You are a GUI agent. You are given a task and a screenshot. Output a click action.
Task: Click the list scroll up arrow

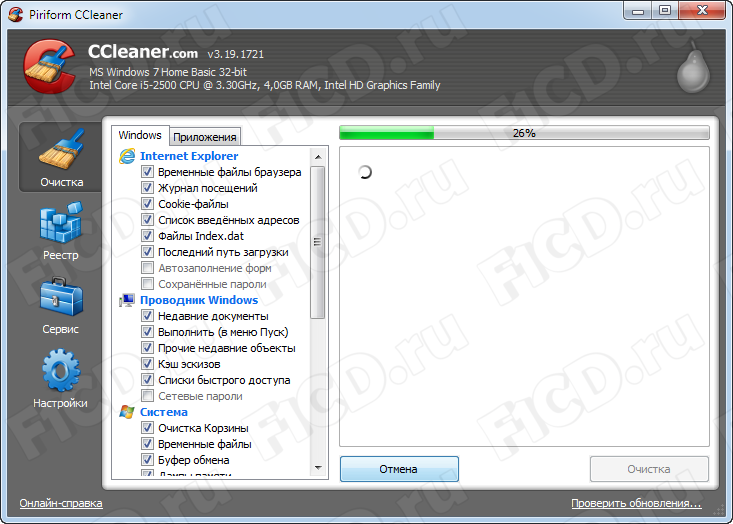(x=318, y=157)
